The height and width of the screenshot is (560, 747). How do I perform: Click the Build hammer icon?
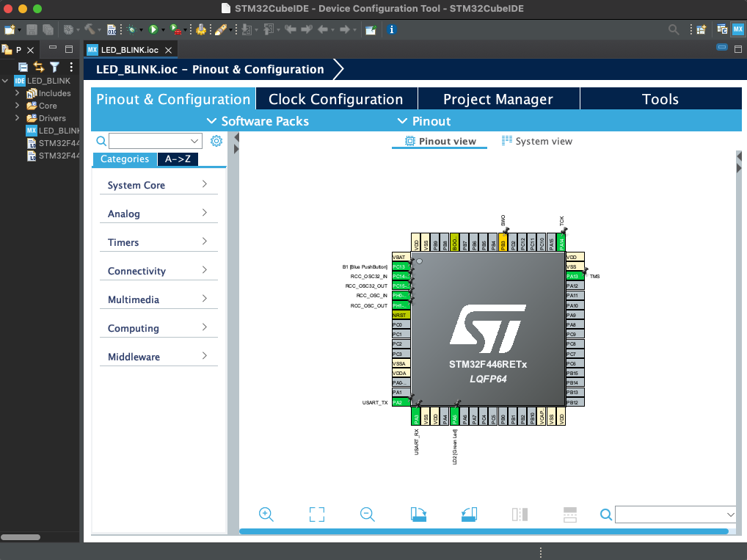90,29
